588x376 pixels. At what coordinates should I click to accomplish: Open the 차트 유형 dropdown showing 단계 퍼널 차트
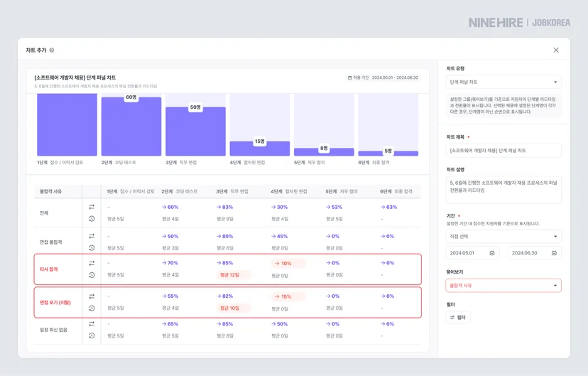(x=503, y=82)
